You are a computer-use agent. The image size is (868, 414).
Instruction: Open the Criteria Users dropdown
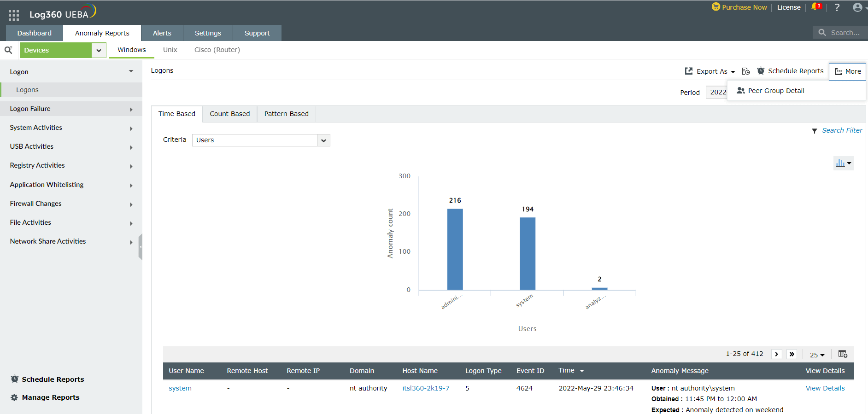323,140
